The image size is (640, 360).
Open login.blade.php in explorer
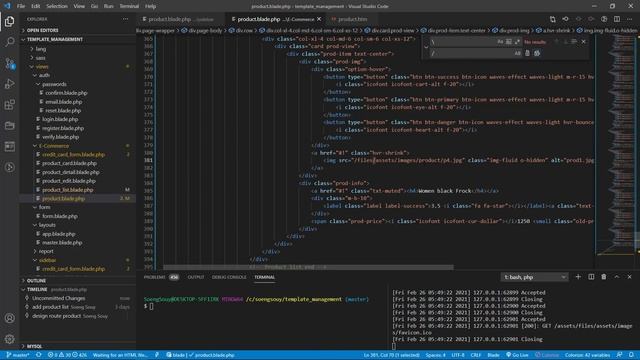tap(60, 119)
